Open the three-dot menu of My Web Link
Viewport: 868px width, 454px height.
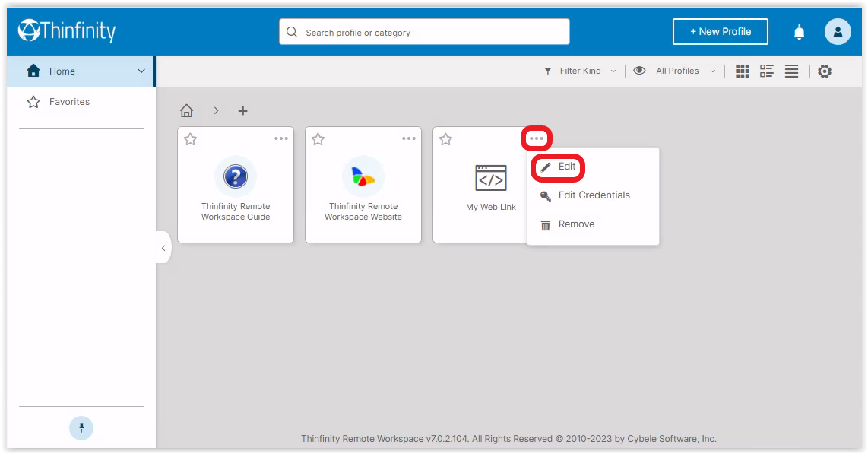(x=537, y=138)
